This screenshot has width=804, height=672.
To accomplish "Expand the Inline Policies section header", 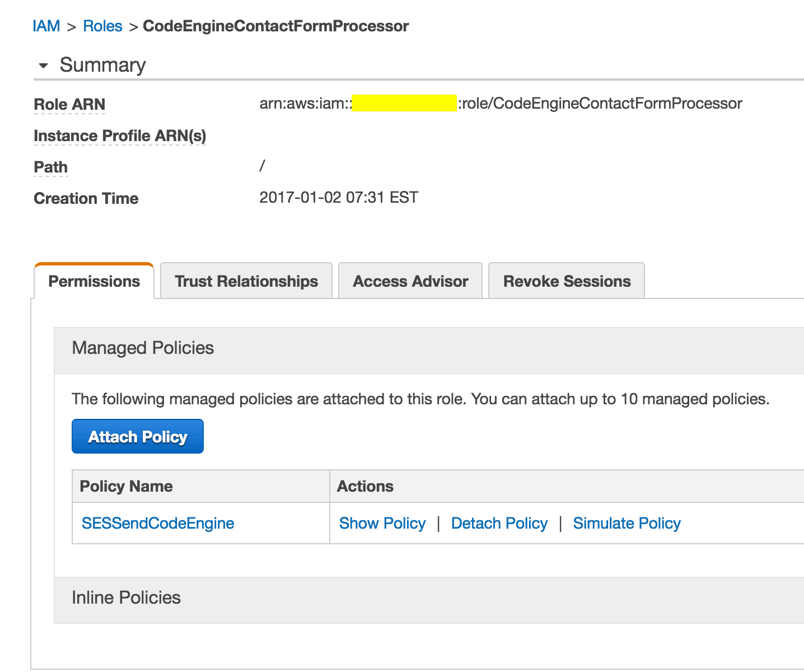I will (429, 600).
